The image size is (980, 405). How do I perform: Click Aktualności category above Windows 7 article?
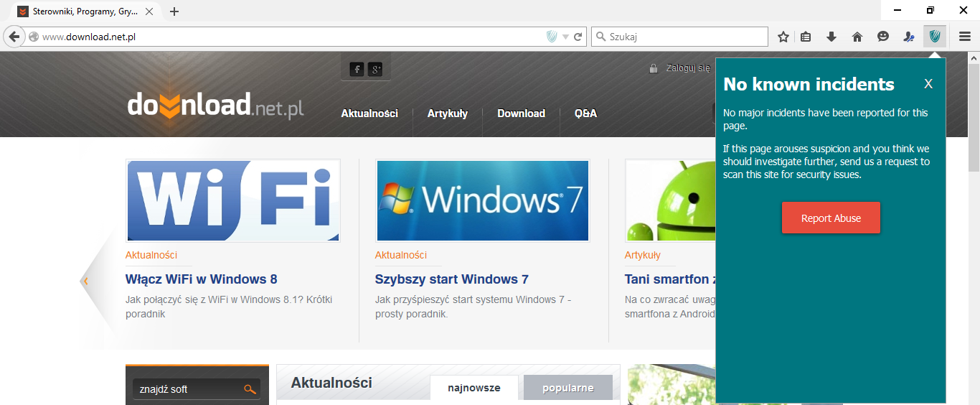click(401, 255)
